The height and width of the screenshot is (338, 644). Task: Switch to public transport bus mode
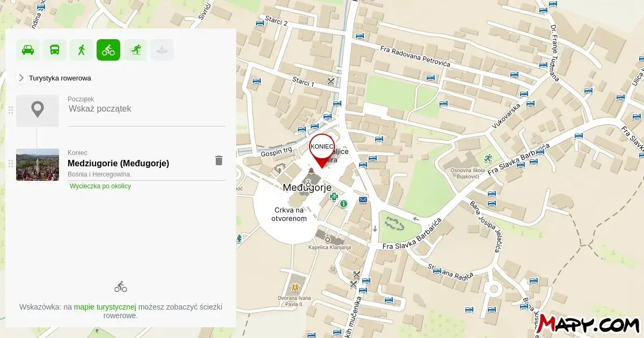(55, 50)
